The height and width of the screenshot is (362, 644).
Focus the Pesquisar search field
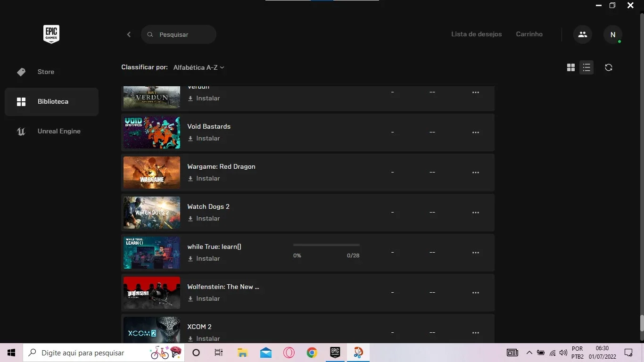[179, 34]
